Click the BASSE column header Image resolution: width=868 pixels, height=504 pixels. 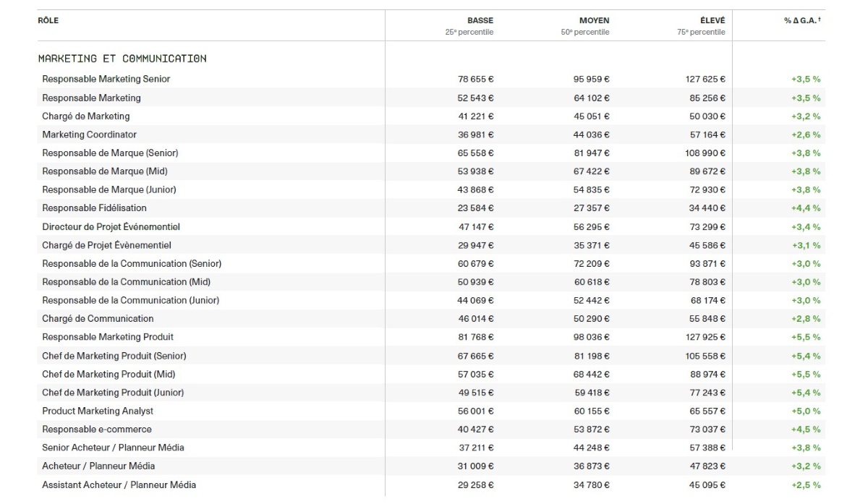480,20
